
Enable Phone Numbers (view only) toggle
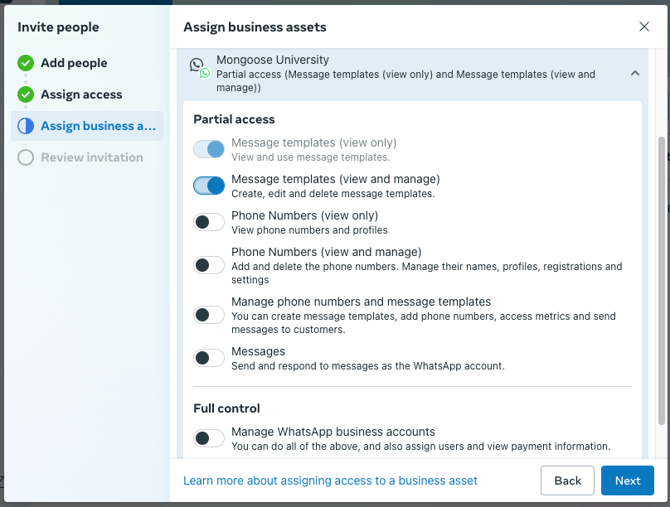click(209, 222)
